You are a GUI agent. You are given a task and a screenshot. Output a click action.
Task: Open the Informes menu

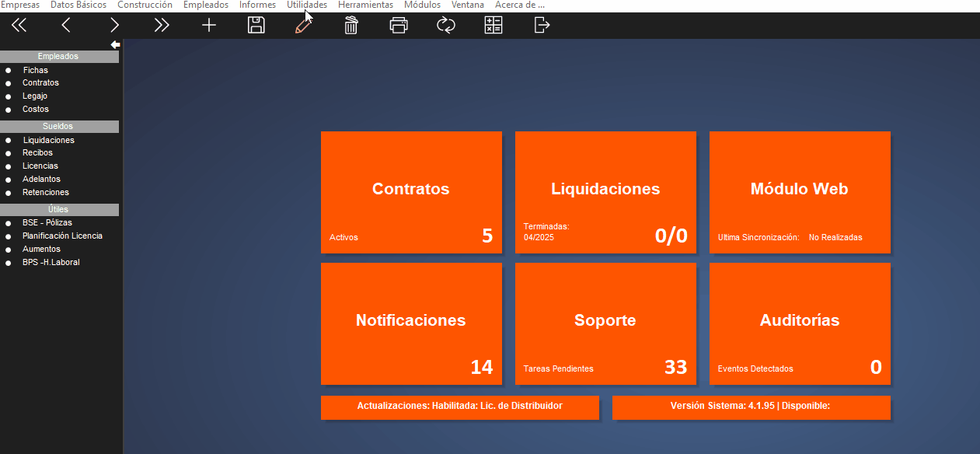pos(257,5)
